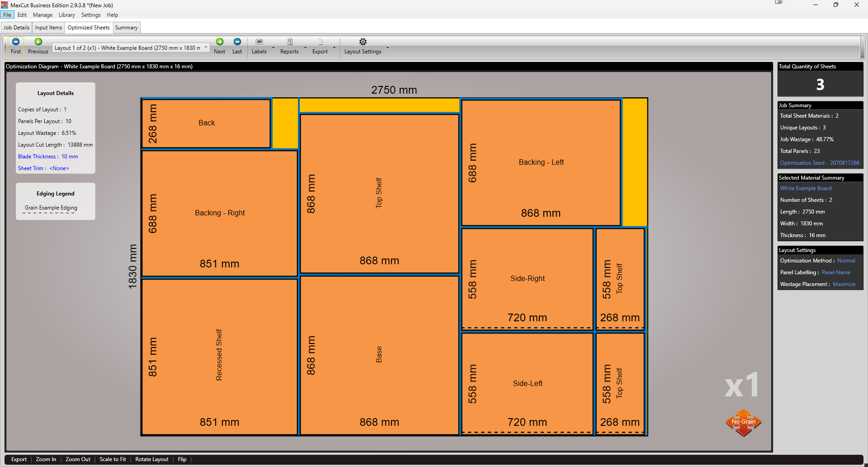Click Scale to Fit
Image resolution: width=868 pixels, height=467 pixels.
tap(113, 459)
